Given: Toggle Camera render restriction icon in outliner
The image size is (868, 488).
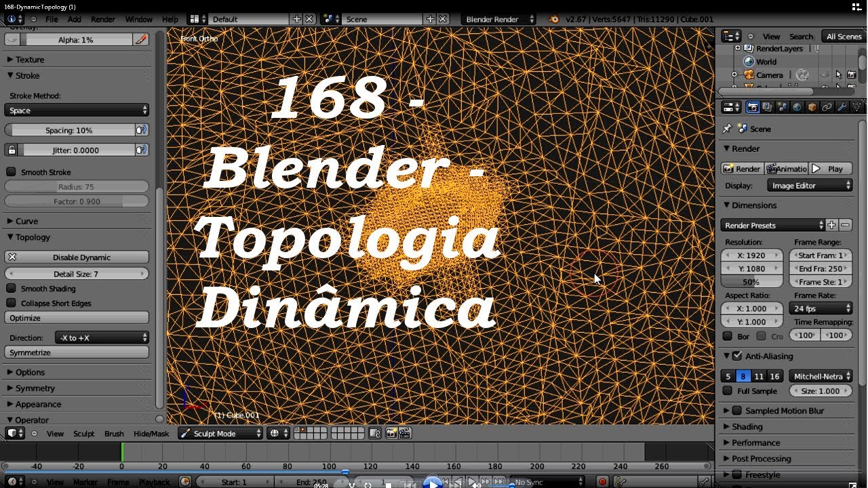Looking at the screenshot, I should pos(851,75).
